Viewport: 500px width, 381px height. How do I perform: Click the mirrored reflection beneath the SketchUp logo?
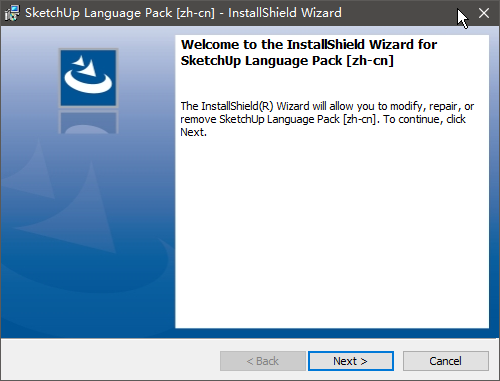pos(88,122)
